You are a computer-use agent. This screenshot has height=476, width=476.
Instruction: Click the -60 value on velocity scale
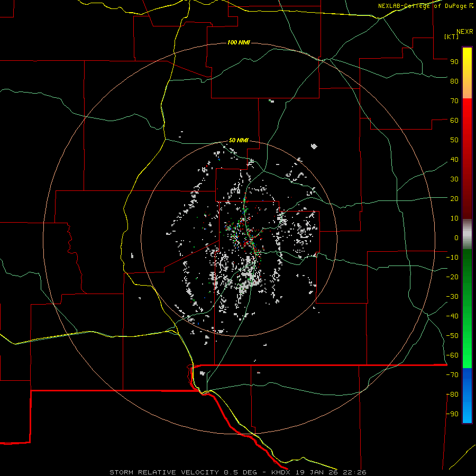coord(452,355)
